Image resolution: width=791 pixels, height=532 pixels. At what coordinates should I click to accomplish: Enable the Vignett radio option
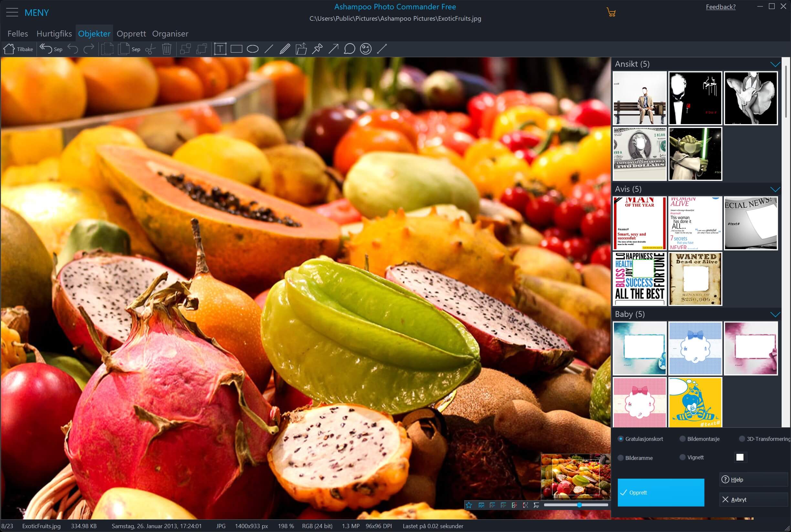pos(682,457)
